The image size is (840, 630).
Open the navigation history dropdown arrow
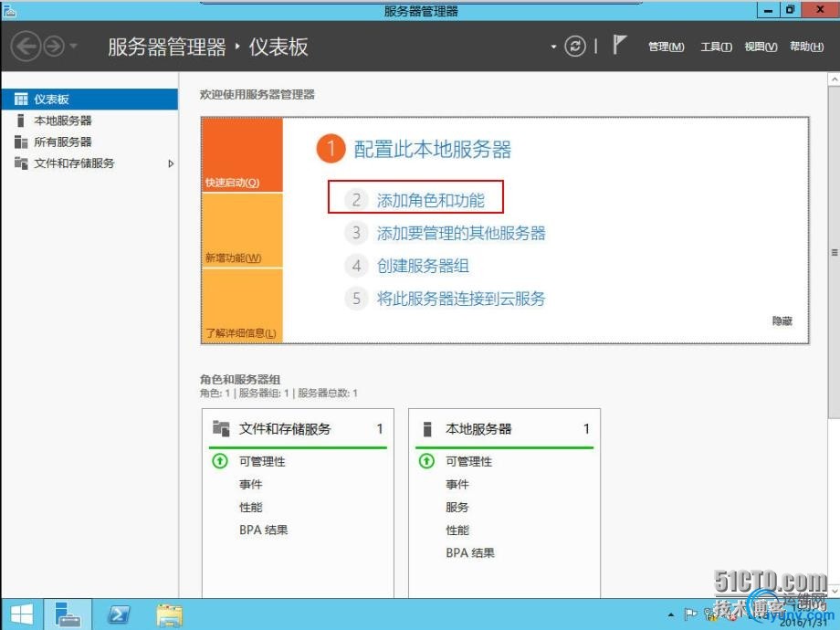74,46
